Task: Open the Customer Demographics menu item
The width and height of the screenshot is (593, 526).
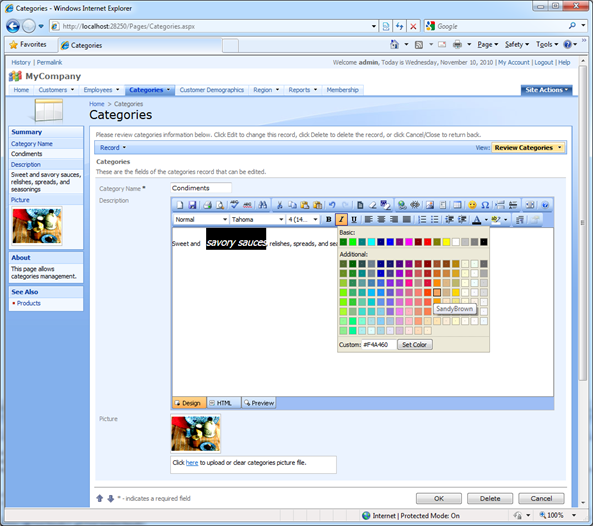Action: point(212,90)
